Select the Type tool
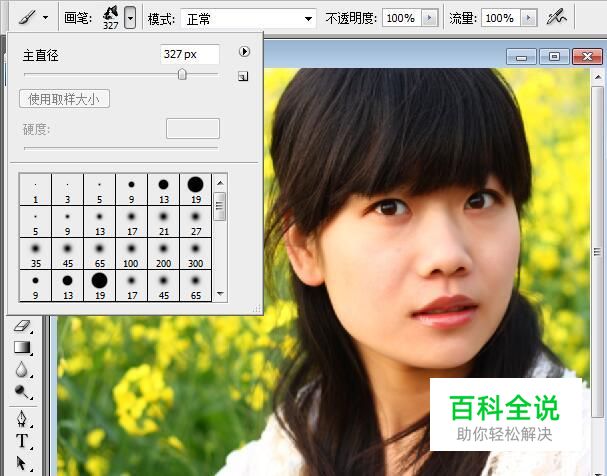The height and width of the screenshot is (476, 607). 22,441
